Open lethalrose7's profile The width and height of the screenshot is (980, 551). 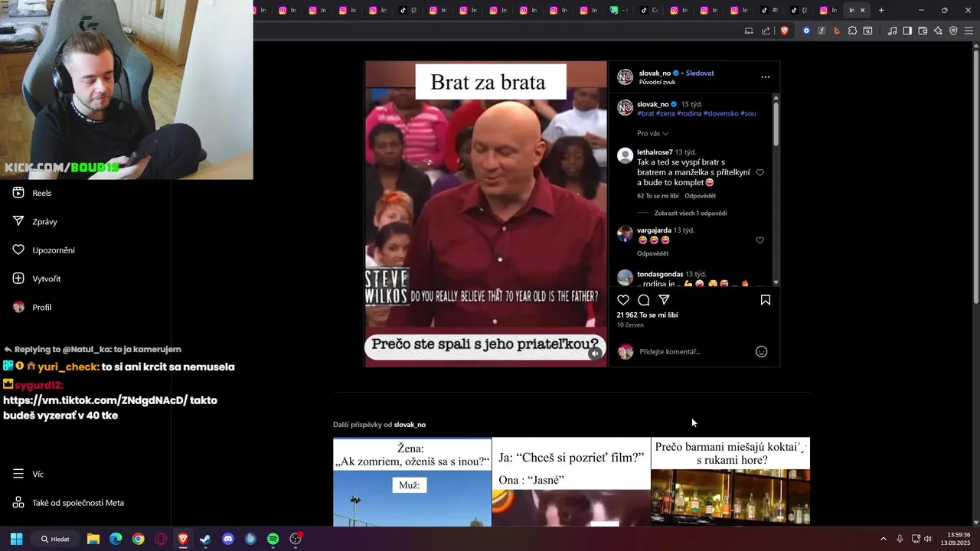655,152
